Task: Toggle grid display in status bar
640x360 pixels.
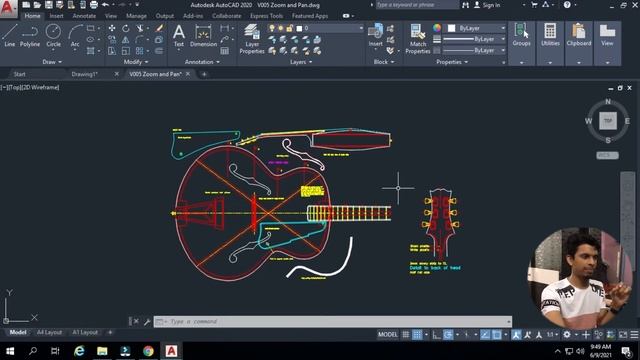Action: [406, 335]
